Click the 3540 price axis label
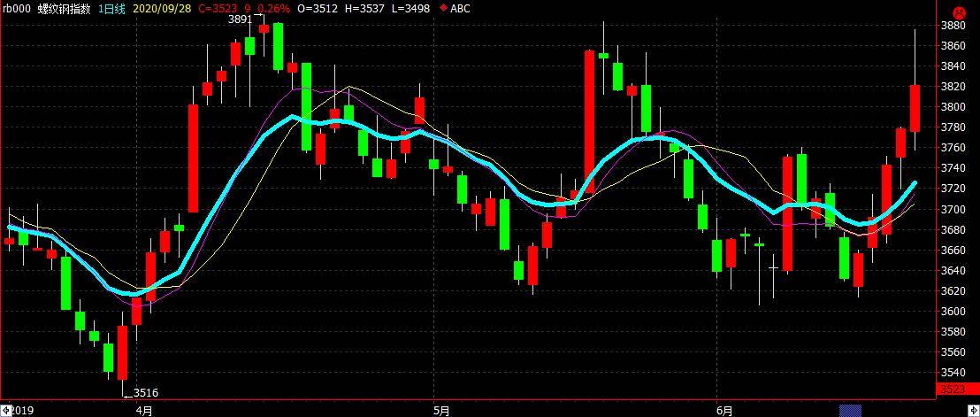Viewport: 980px width, 417px height. [x=953, y=373]
